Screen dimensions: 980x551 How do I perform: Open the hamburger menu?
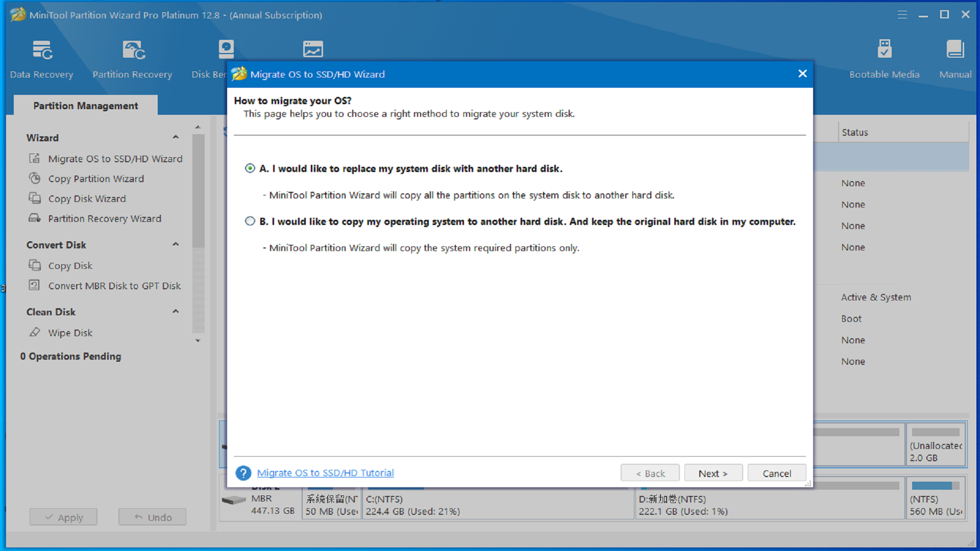point(902,15)
